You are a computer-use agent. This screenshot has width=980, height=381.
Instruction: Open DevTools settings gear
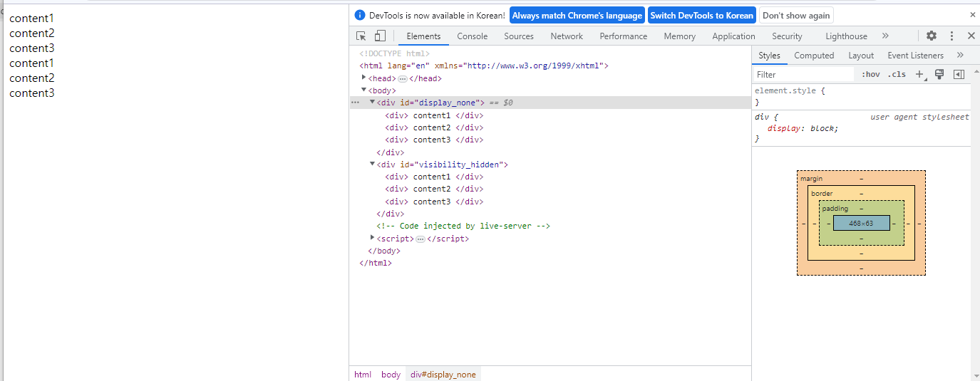[x=932, y=36]
